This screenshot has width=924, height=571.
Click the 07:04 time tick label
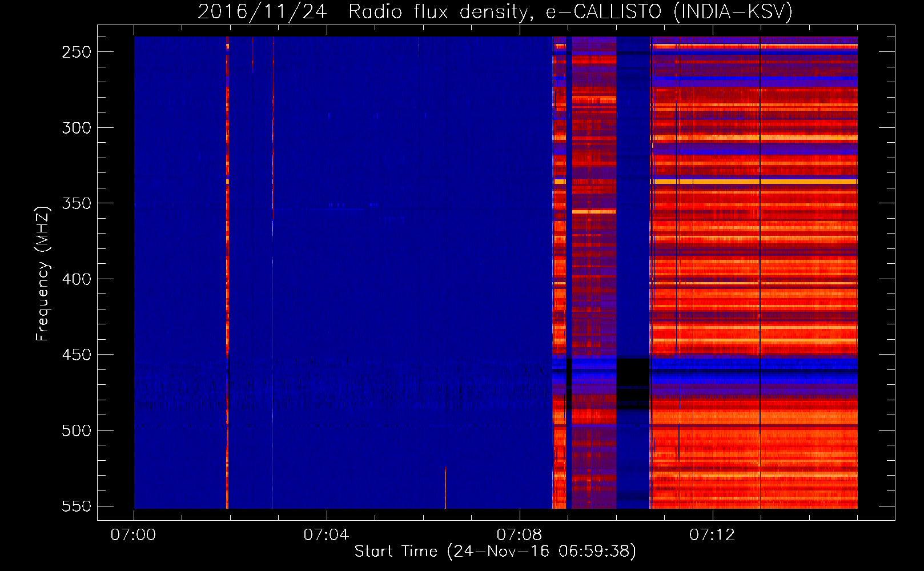point(326,535)
